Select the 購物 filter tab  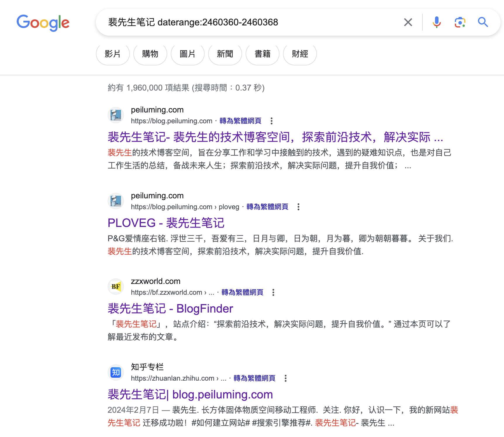click(x=150, y=54)
